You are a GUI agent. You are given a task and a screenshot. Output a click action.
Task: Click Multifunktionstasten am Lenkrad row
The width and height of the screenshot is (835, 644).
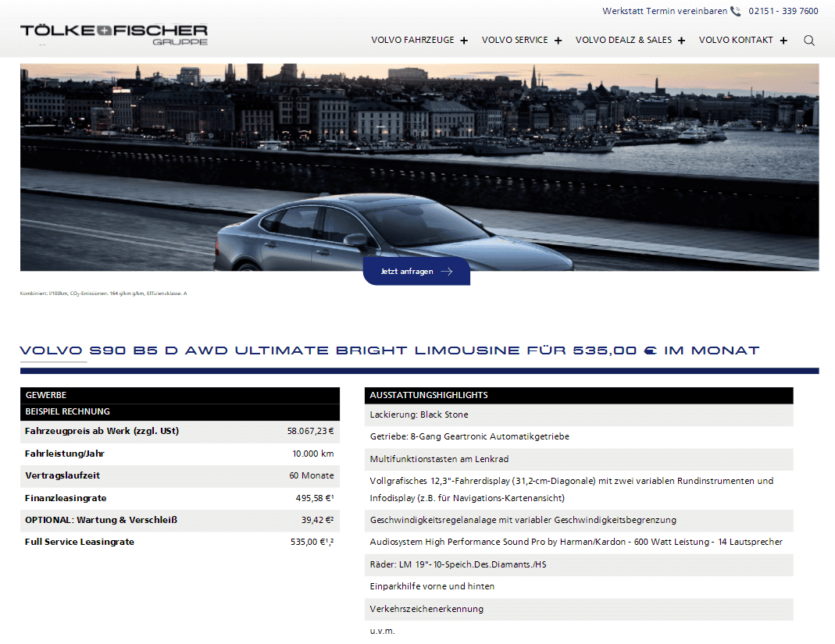(x=579, y=459)
